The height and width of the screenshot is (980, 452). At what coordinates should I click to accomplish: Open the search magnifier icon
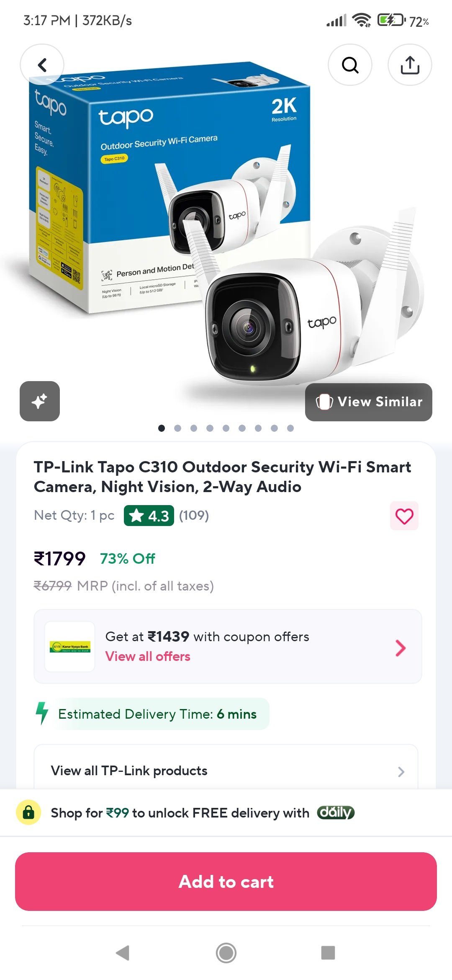[x=350, y=65]
